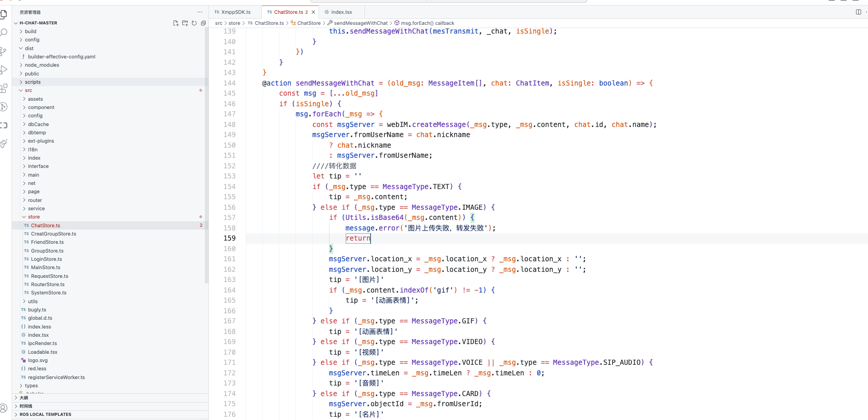Open CreatGroupStore.ts file
Screen dimensions: 868x420
click(110, 234)
